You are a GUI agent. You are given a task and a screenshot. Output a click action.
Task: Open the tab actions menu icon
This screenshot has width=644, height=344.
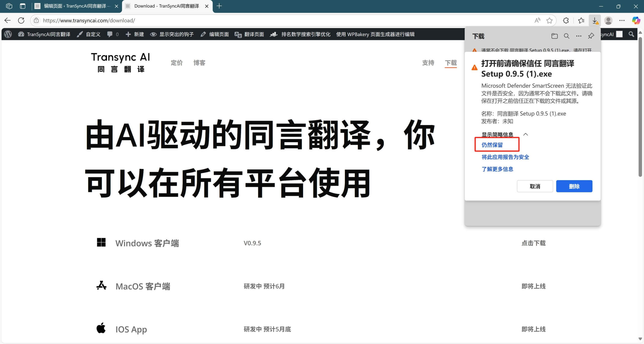coord(23,6)
